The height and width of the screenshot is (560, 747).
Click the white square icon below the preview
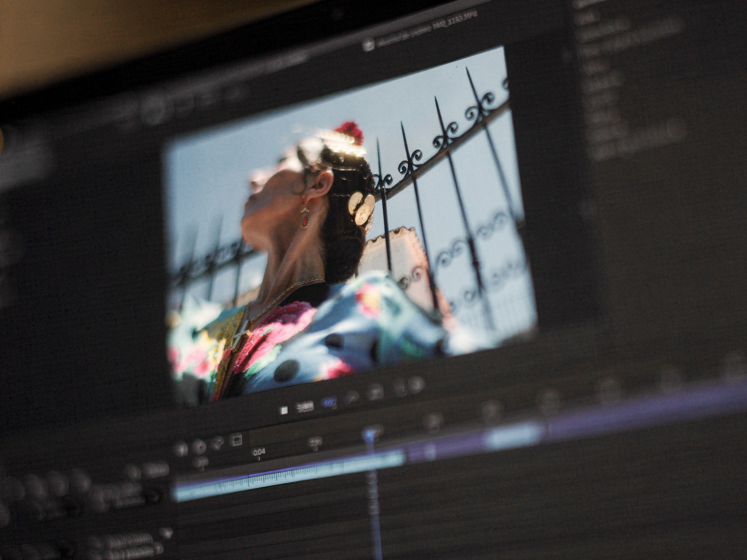pyautogui.click(x=284, y=411)
